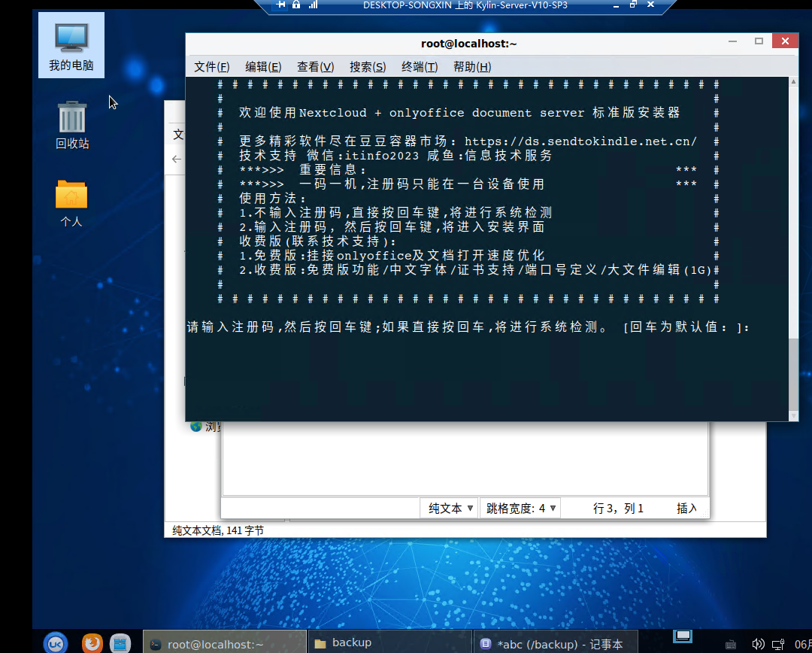Click the 技术支持 微信:itinfo2023 line
The image size is (812, 653).
coord(395,156)
